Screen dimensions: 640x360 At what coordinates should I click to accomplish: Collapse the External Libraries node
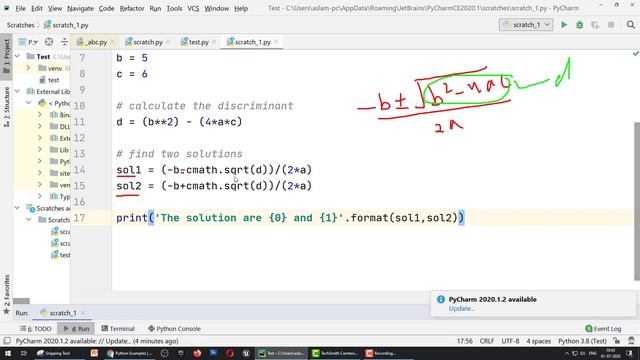(18, 91)
